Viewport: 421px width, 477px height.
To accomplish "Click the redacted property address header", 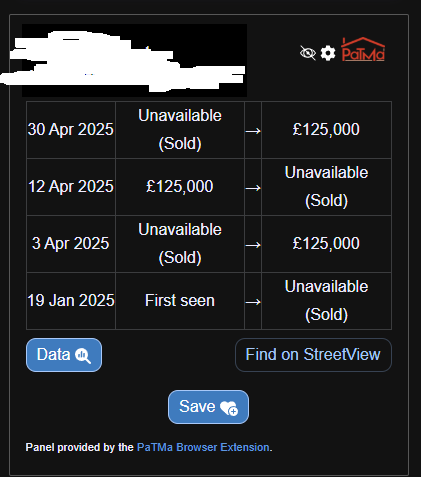I will tap(134, 61).
